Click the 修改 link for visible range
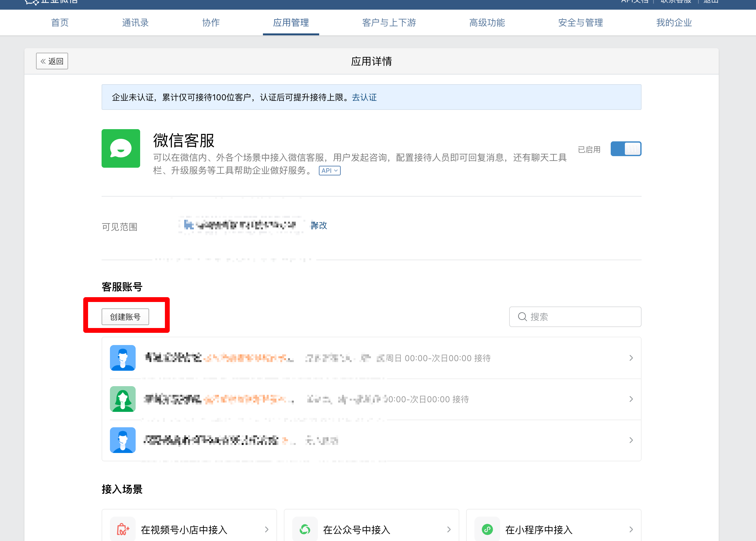The height and width of the screenshot is (541, 756). point(319,226)
